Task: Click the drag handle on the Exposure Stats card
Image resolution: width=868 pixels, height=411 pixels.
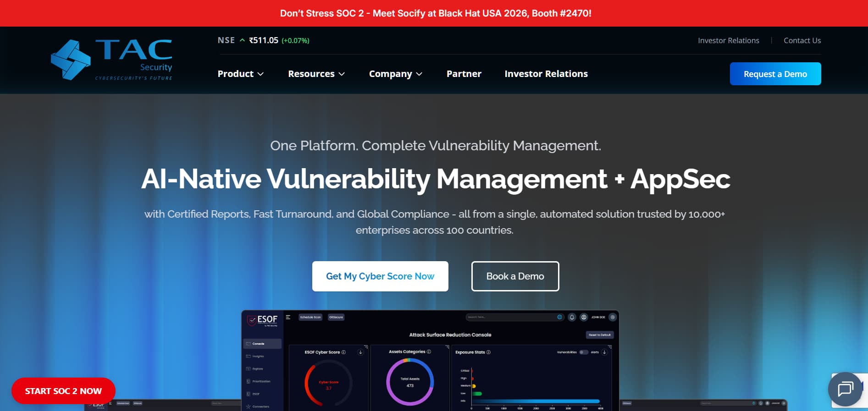Action: (610, 347)
